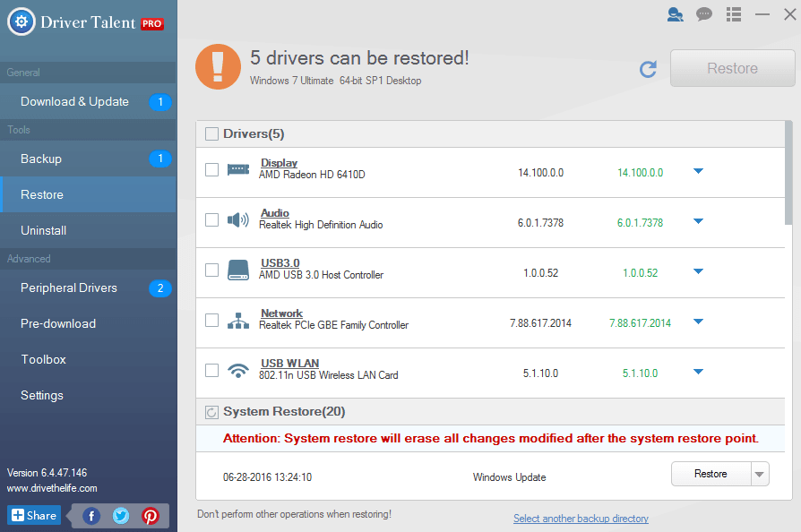Click the Driver Talent gear logo
The image size is (801, 532).
[x=22, y=22]
